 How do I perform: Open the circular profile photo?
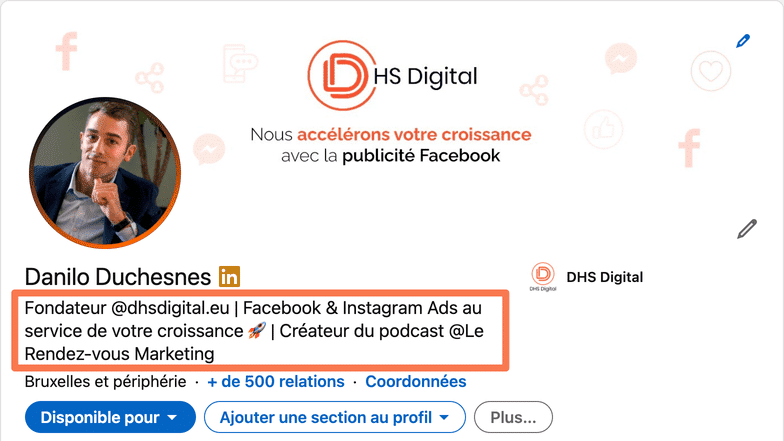tap(105, 172)
